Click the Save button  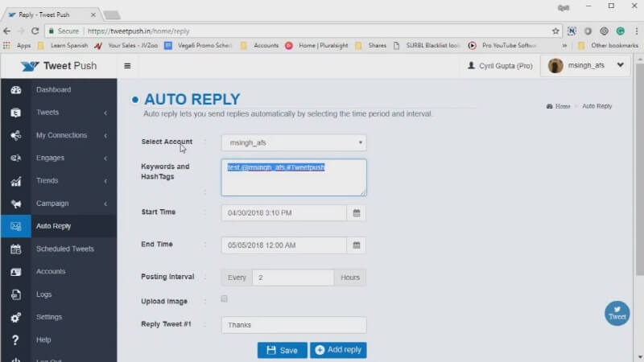pos(283,350)
